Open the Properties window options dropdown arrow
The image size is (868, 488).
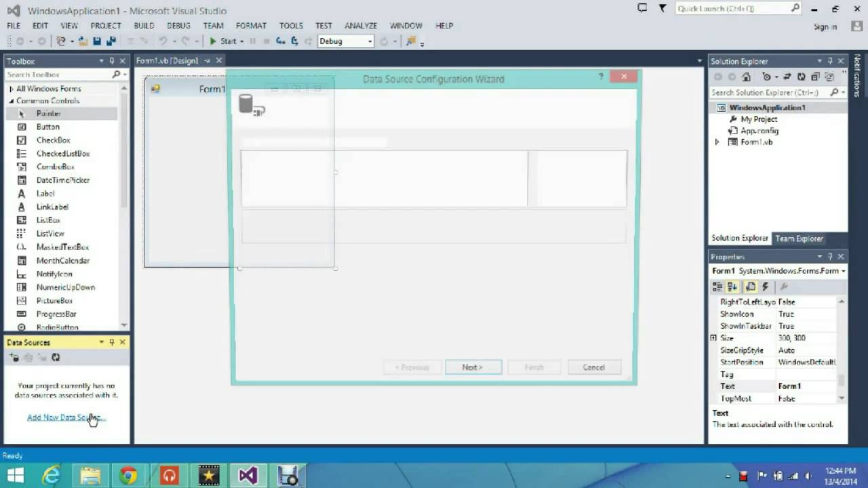click(819, 257)
